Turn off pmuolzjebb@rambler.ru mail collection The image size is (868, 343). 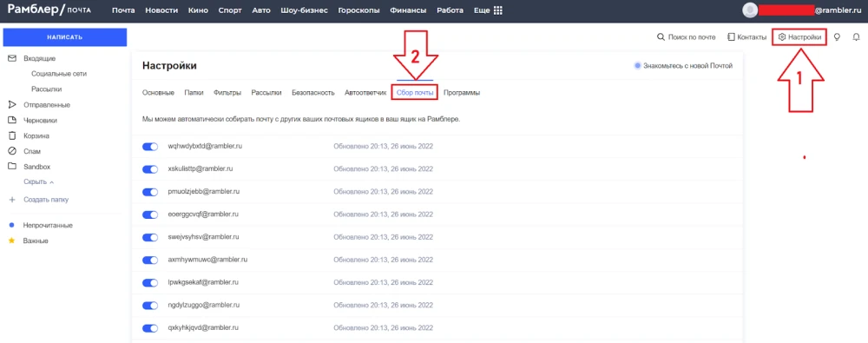coord(150,192)
